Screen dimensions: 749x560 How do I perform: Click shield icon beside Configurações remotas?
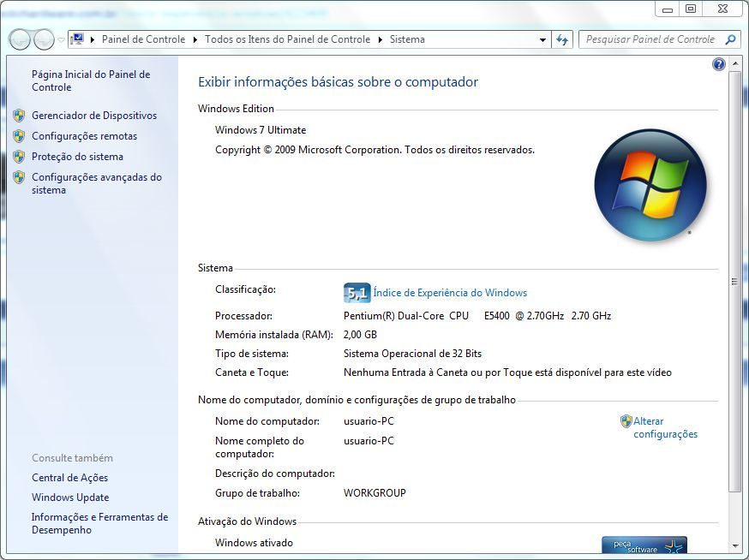click(19, 136)
